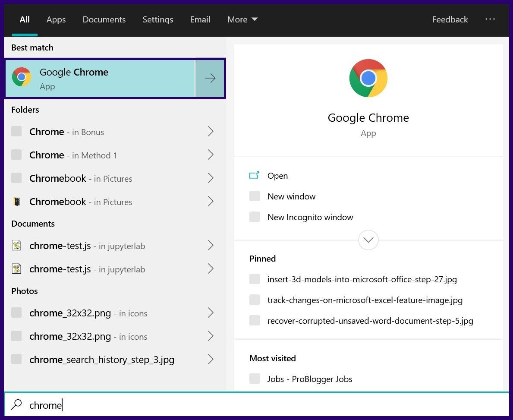The image size is (513, 420).
Task: Select the Google Chrome best match result
Action: (x=100, y=78)
